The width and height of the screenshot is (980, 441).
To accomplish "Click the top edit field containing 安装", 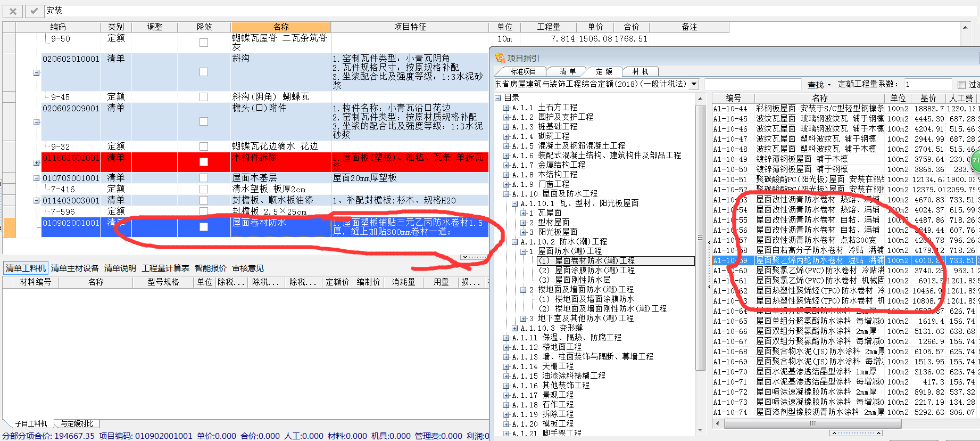I will click(x=511, y=11).
